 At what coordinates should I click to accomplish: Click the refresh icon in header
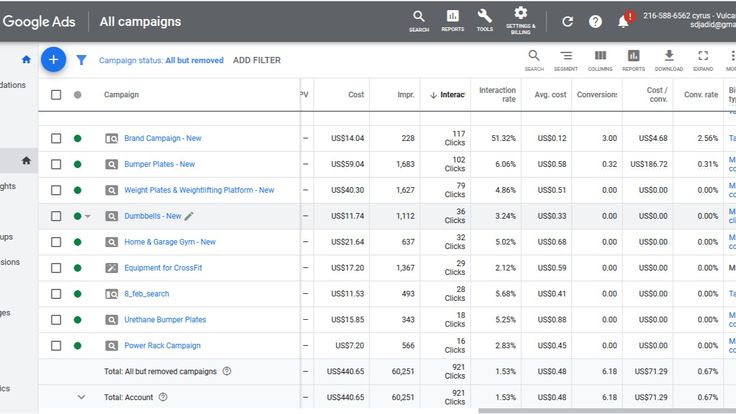(568, 21)
